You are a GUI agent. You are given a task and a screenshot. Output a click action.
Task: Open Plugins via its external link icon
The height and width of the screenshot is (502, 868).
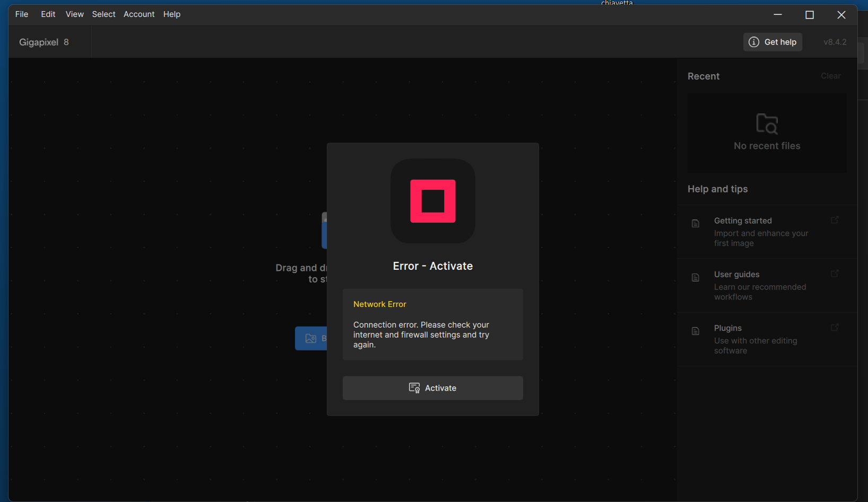coord(835,328)
